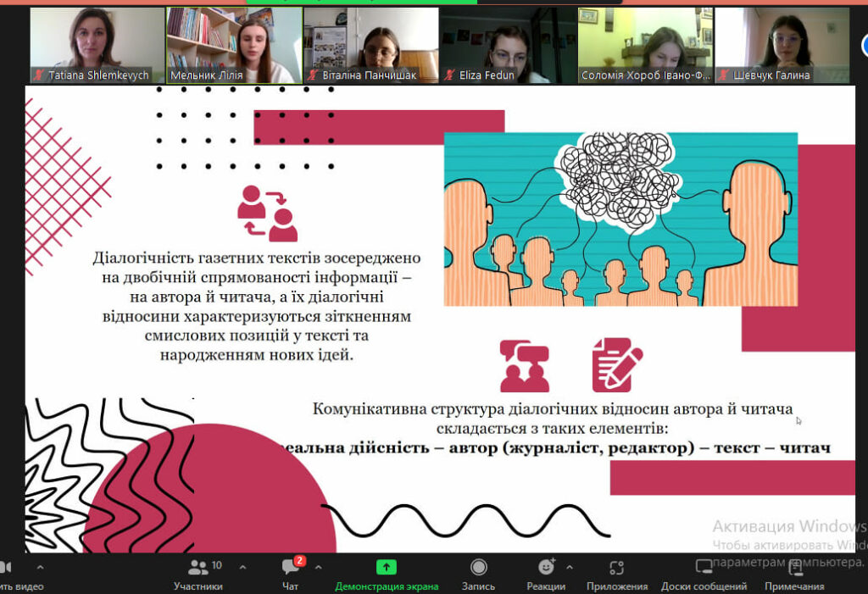Image resolution: width=868 pixels, height=594 pixels.
Task: Open the Приложения apps icon
Action: pos(617,568)
